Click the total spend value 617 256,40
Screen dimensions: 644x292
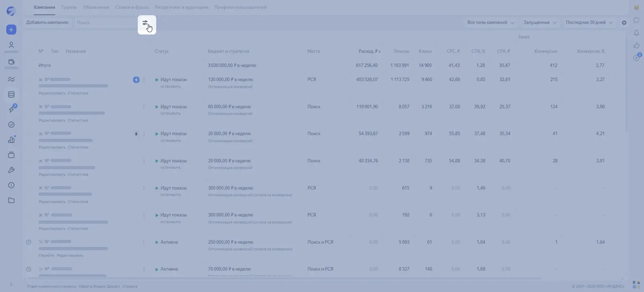[x=367, y=65]
